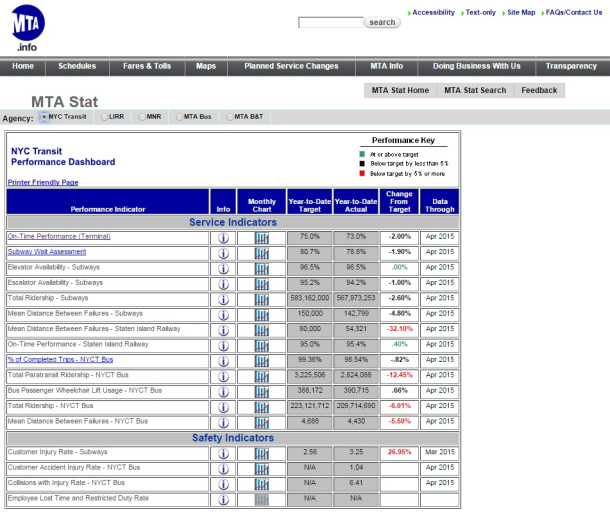
Task: Open MTA Stat Search
Action: tap(475, 90)
